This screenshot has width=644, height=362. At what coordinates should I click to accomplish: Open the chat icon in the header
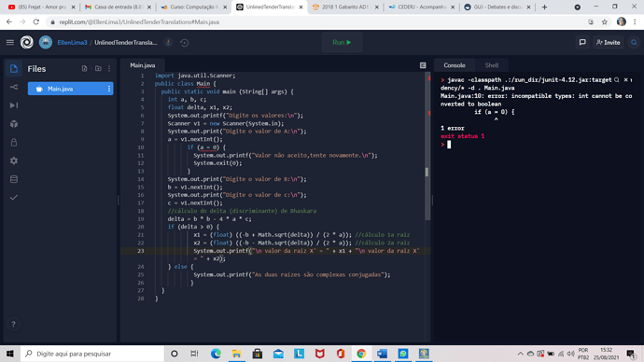pyautogui.click(x=582, y=42)
